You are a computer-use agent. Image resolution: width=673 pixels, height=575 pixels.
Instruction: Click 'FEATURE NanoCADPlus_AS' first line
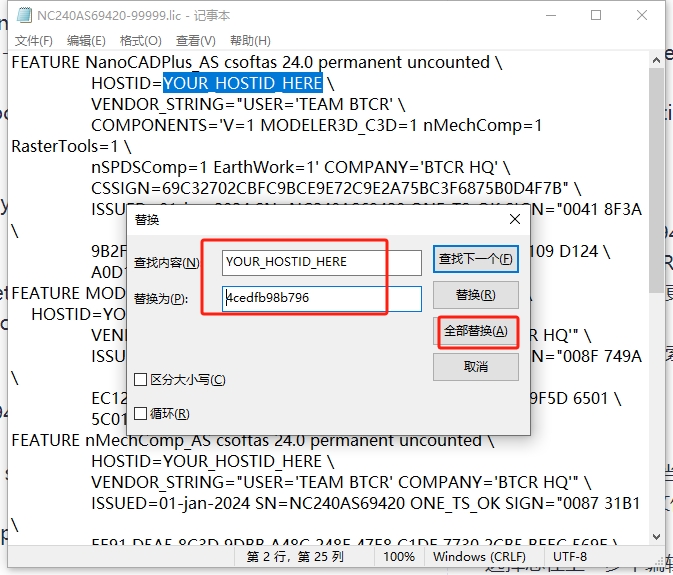pos(257,63)
